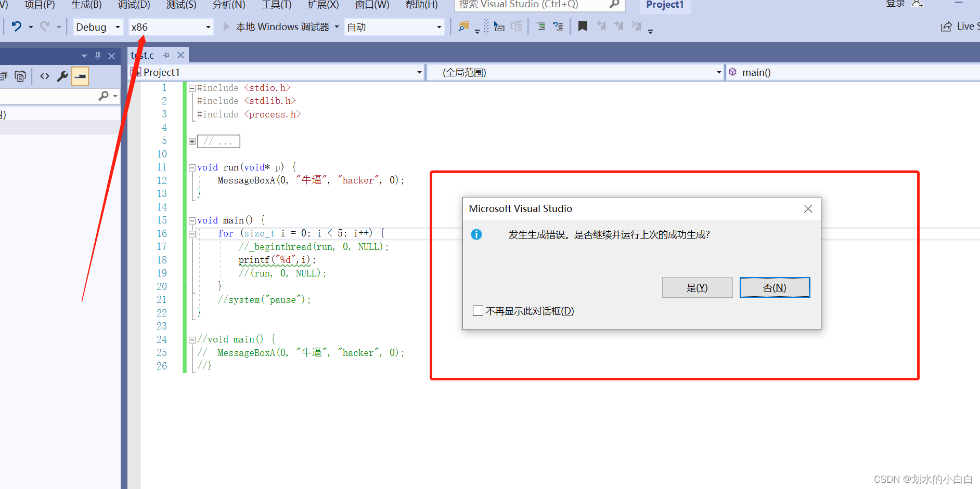This screenshot has height=489, width=980.
Task: Click the green start debugging play arrow
Action: click(x=226, y=27)
